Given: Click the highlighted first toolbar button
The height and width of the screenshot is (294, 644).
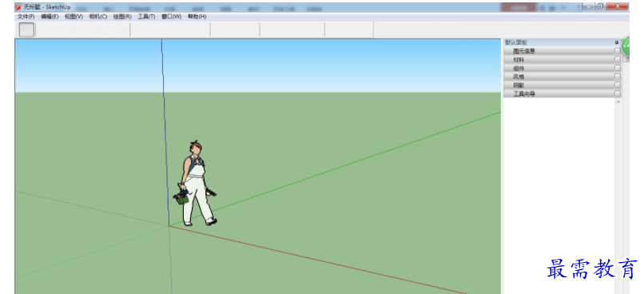Looking at the screenshot, I should click(26, 30).
